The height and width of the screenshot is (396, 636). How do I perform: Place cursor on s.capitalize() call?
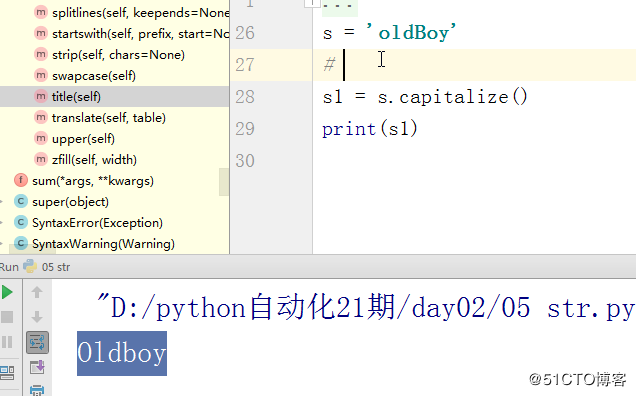(x=453, y=97)
